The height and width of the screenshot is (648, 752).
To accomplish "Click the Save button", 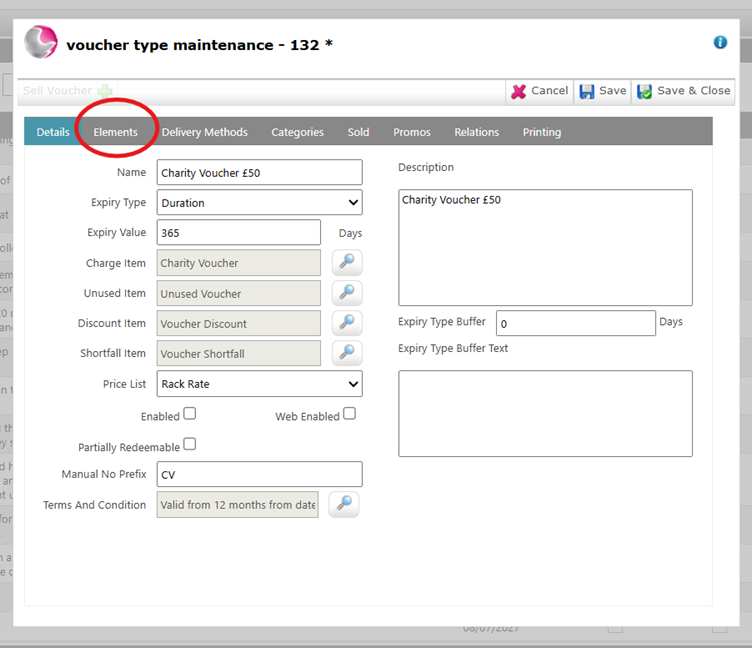I will (603, 91).
